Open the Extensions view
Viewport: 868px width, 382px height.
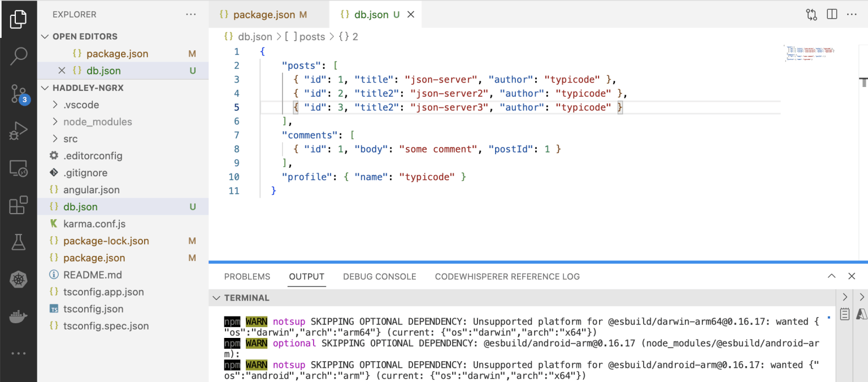coord(19,205)
